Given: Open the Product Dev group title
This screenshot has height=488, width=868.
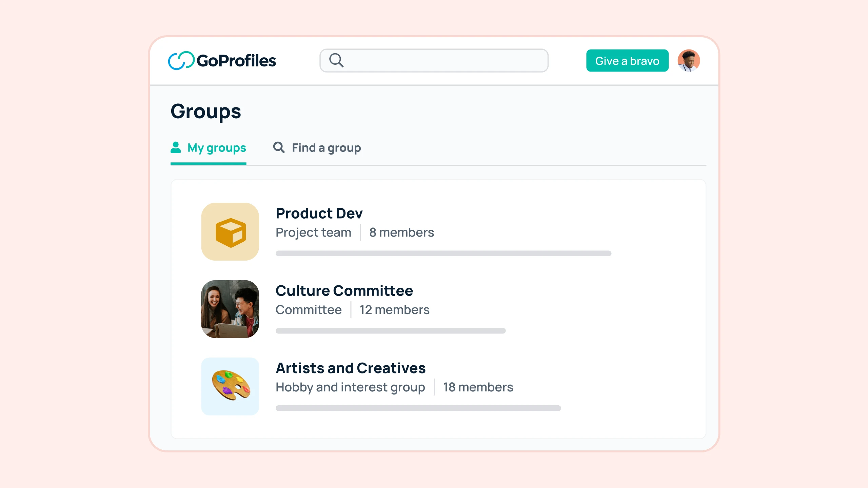Looking at the screenshot, I should pos(319,213).
